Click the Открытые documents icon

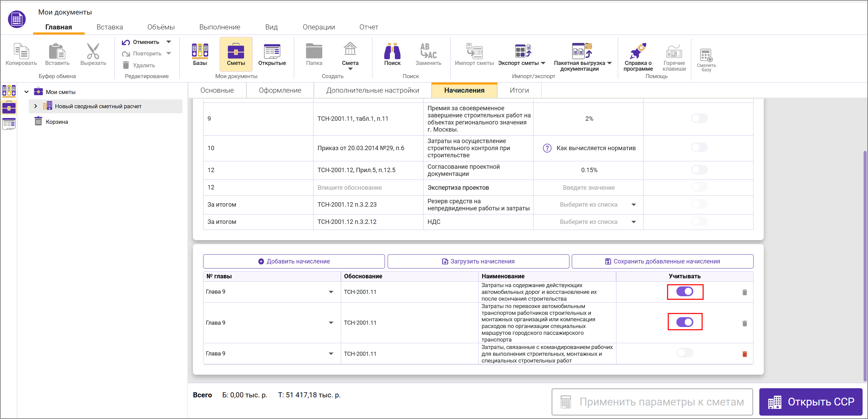272,52
